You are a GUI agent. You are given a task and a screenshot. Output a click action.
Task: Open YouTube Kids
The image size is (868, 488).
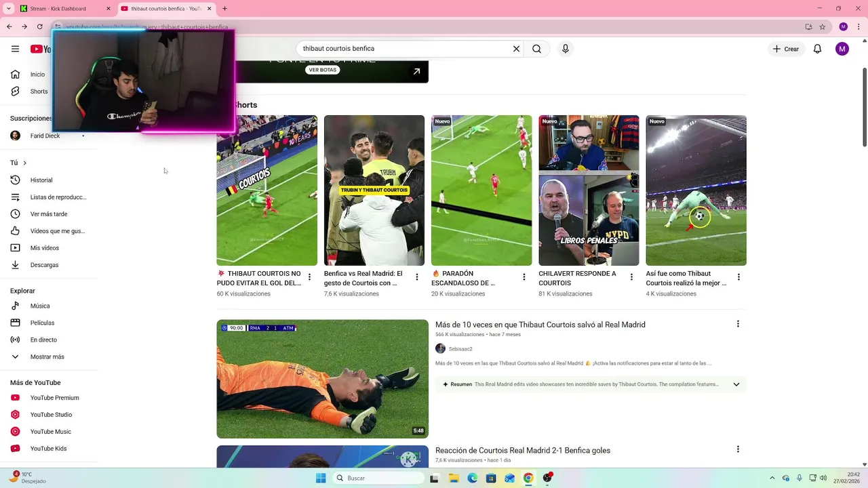click(48, 449)
